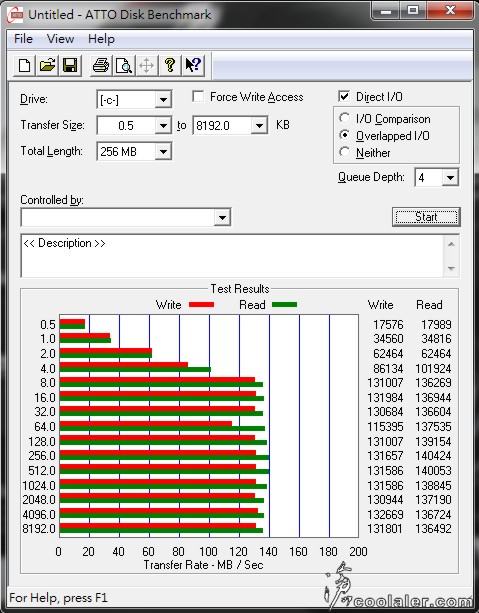Open the Total Length 256 MB dropdown
Image resolution: width=479 pixels, height=613 pixels.
tap(163, 151)
